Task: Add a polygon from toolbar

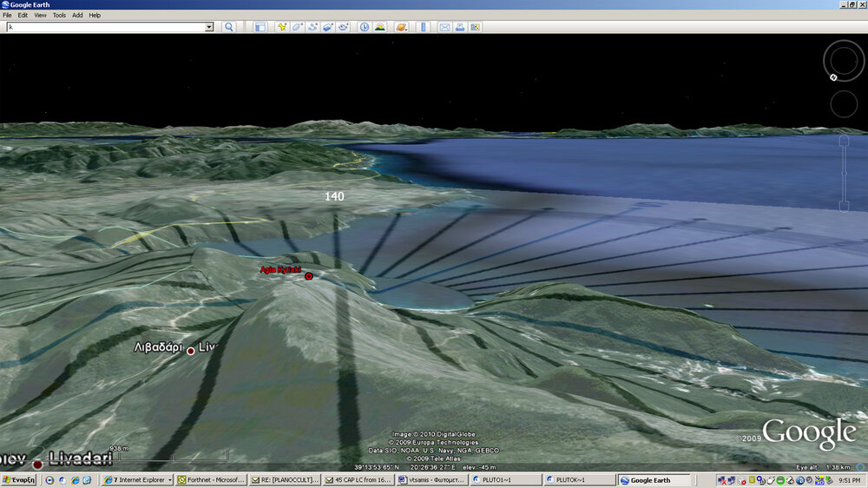Action: [x=298, y=27]
